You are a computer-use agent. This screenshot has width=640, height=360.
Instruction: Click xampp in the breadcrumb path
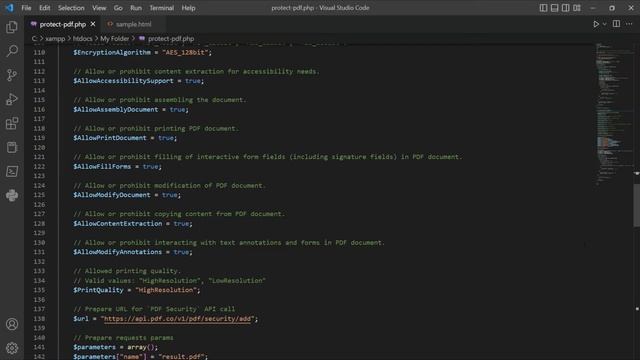pyautogui.click(x=55, y=39)
